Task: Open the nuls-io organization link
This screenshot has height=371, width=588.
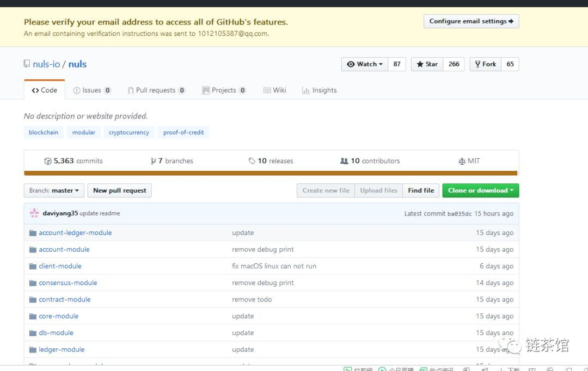Action: pos(46,64)
